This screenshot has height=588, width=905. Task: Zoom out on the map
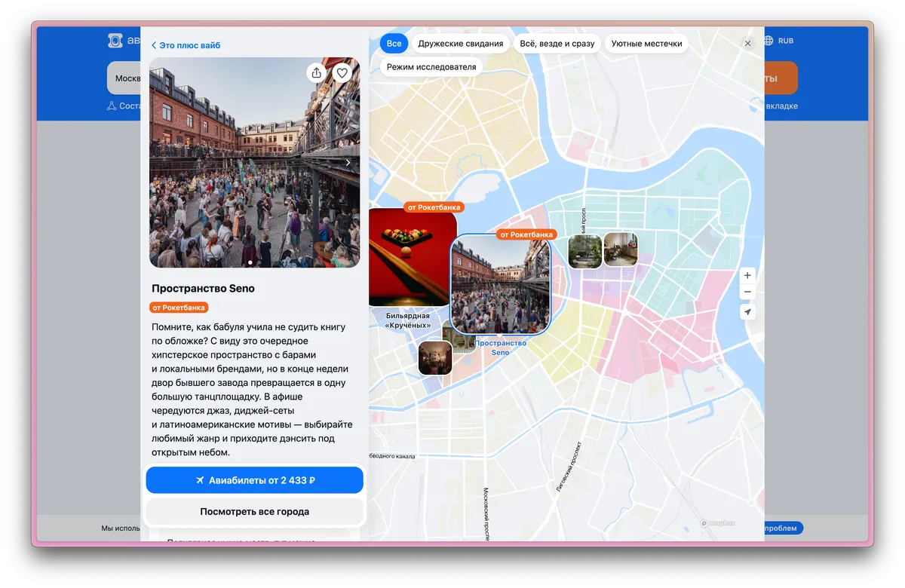click(x=747, y=292)
